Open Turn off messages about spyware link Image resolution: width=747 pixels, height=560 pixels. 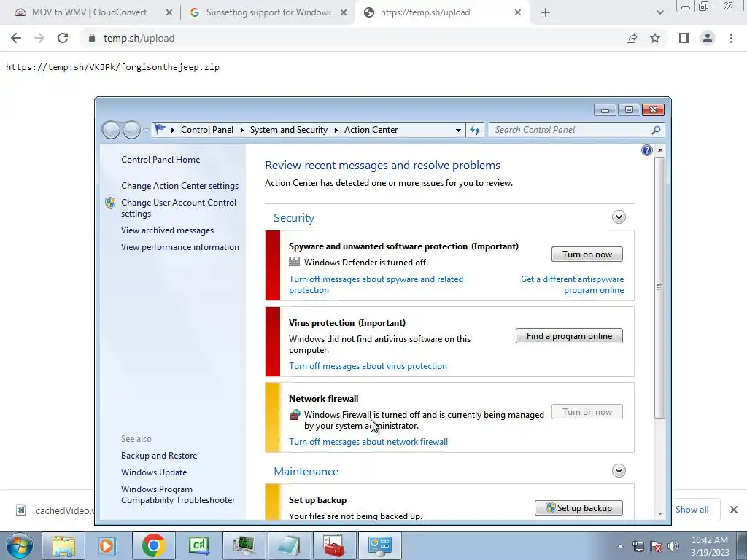[x=376, y=285]
